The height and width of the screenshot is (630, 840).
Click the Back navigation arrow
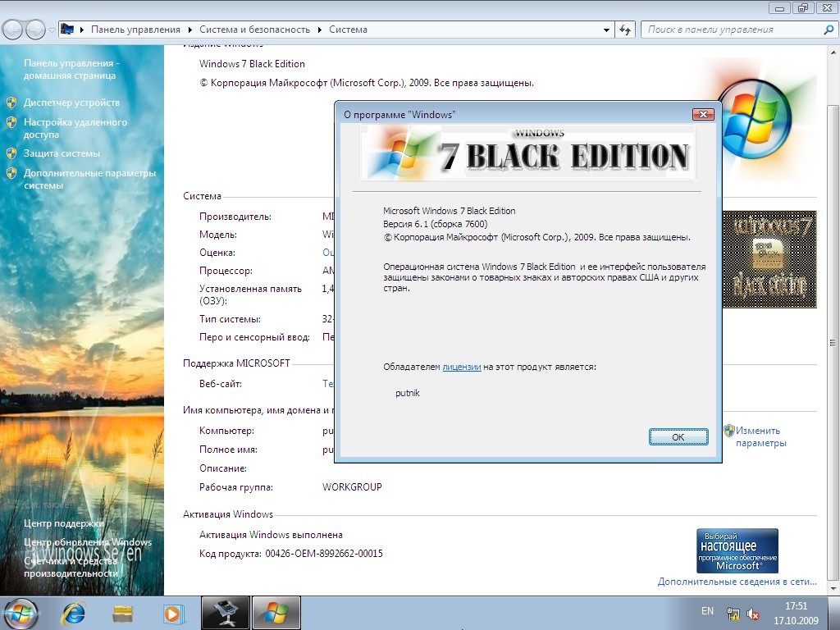coord(13,30)
